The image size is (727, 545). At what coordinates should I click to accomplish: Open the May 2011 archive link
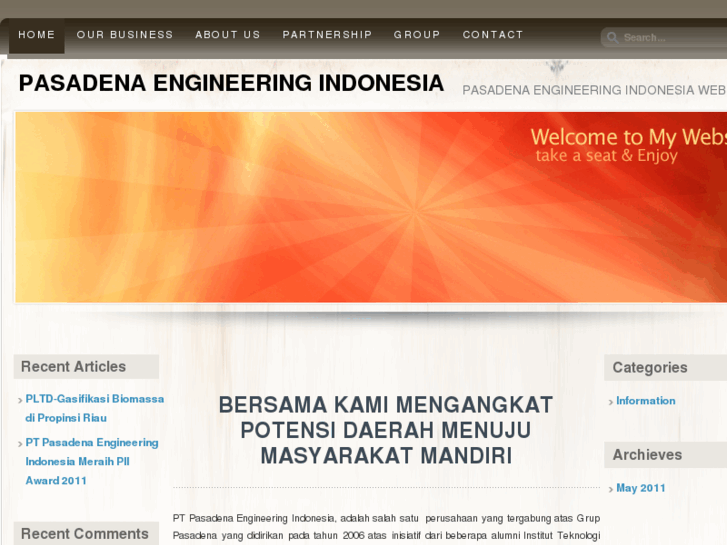(x=640, y=488)
